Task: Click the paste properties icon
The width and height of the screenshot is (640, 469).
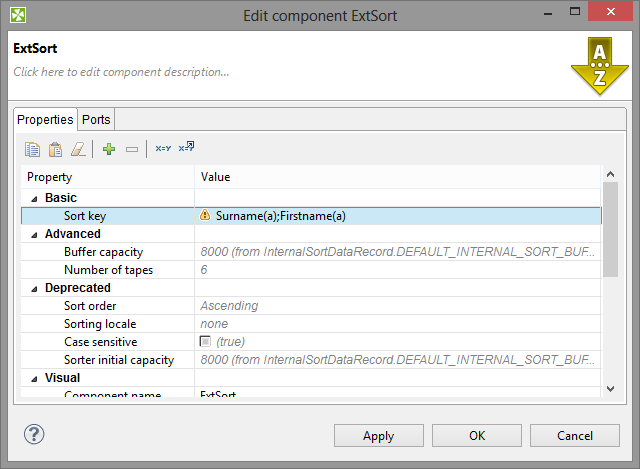Action: coord(56,149)
